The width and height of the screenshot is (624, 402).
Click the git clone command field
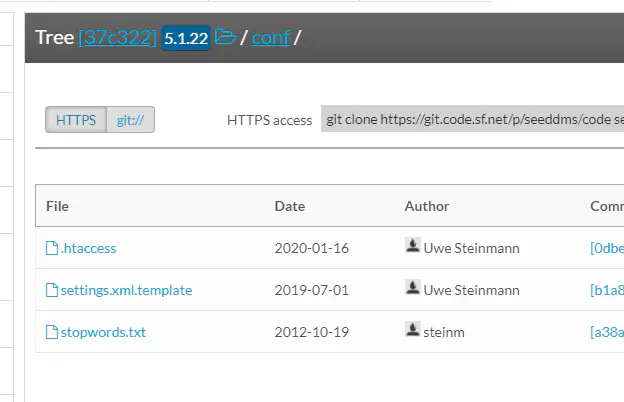tap(472, 120)
